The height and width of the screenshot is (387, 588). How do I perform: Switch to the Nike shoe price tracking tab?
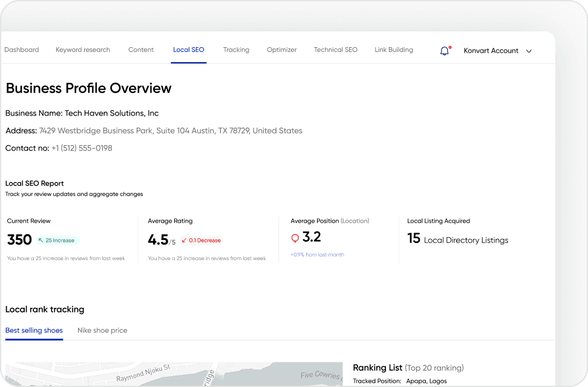[x=102, y=330]
